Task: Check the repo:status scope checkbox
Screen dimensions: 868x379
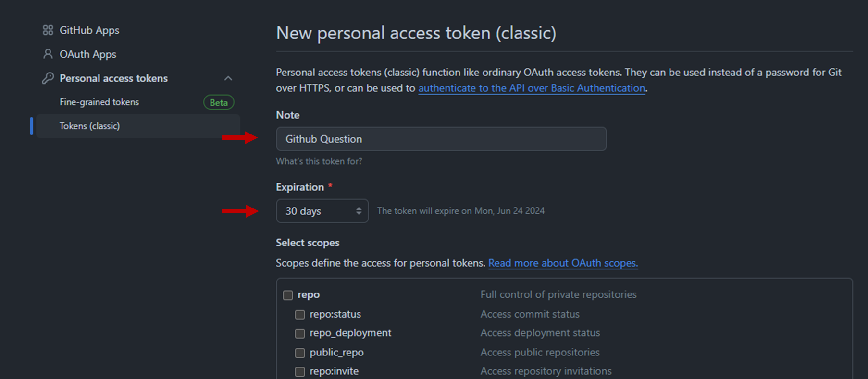Action: 300,315
